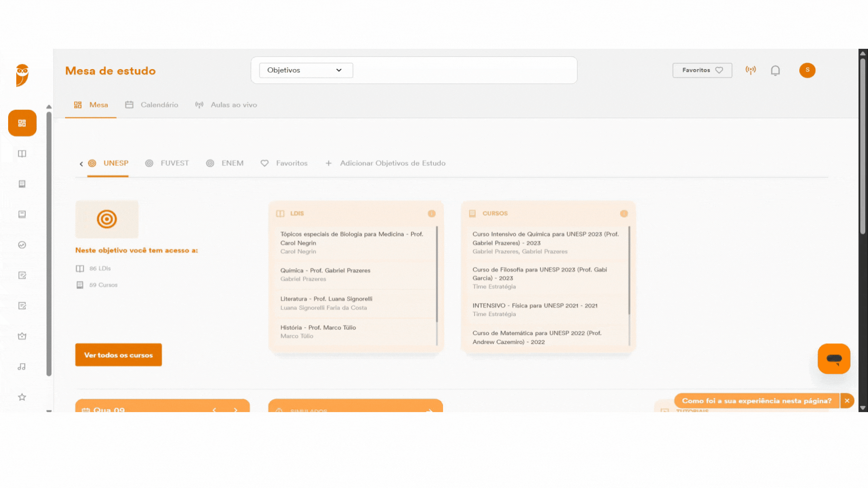Open the user avatar S menu
Image resolution: width=868 pixels, height=488 pixels.
807,70
